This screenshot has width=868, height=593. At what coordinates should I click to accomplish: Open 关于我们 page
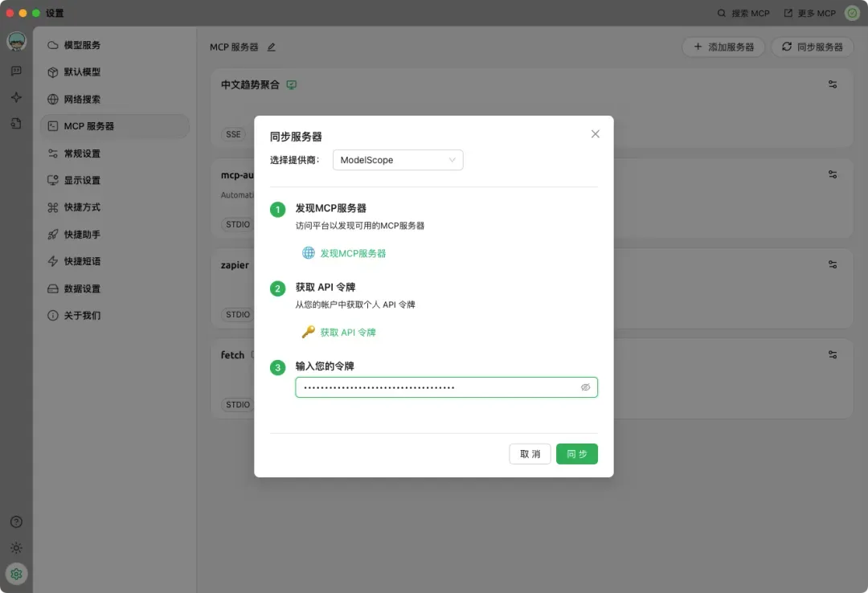[115, 315]
